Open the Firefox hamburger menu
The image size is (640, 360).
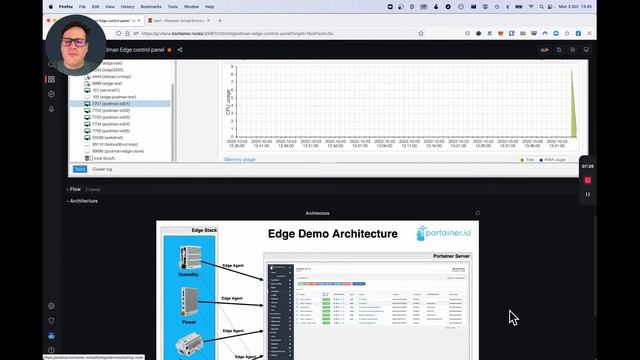click(589, 33)
